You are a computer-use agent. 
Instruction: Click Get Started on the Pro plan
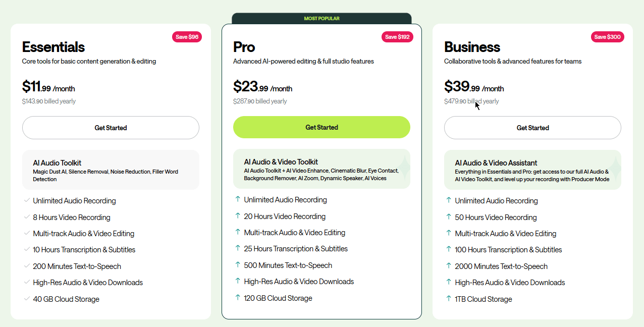321,127
